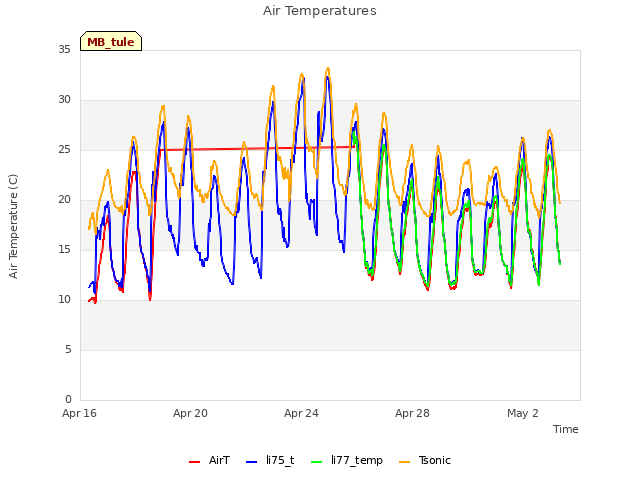Click the 15 y-axis label

(64, 249)
